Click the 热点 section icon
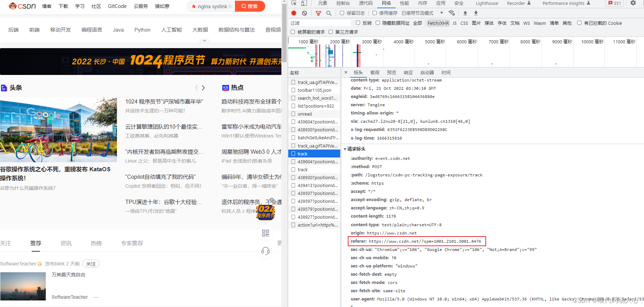 pyautogui.click(x=225, y=88)
